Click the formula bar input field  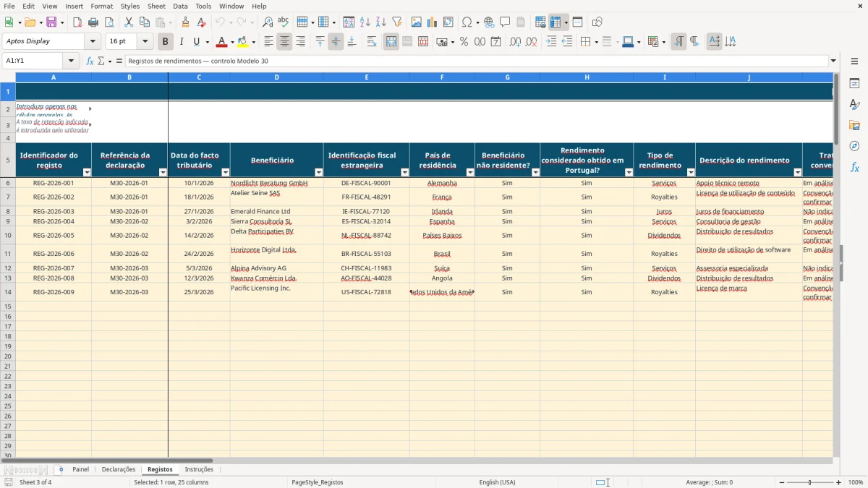(x=477, y=61)
